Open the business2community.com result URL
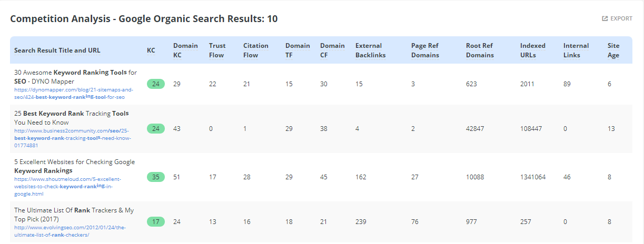This screenshot has height=244, width=644. coord(72,138)
